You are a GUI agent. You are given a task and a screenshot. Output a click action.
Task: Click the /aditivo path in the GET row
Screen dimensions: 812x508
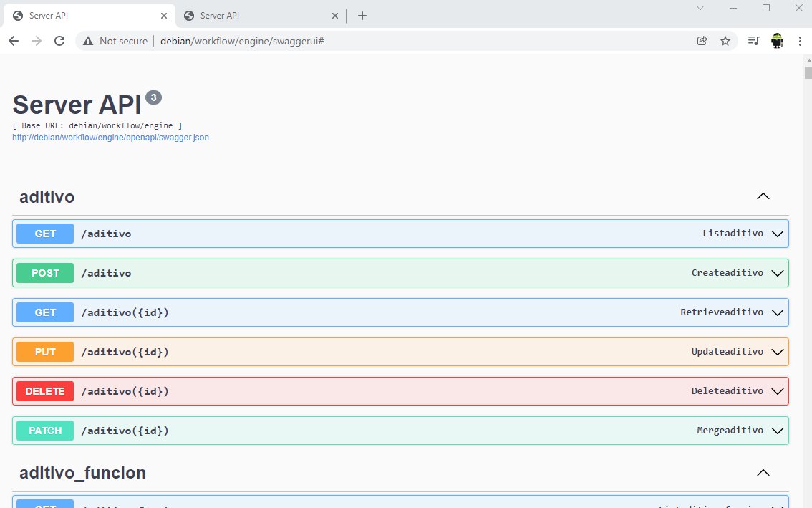click(106, 234)
